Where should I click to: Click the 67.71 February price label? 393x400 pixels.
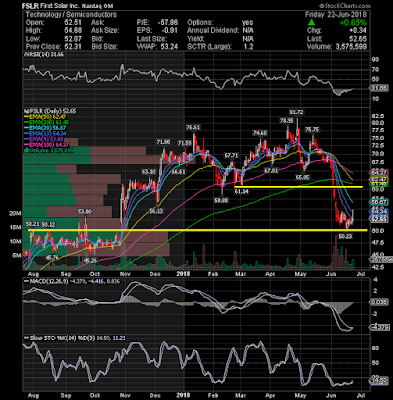pos(231,155)
